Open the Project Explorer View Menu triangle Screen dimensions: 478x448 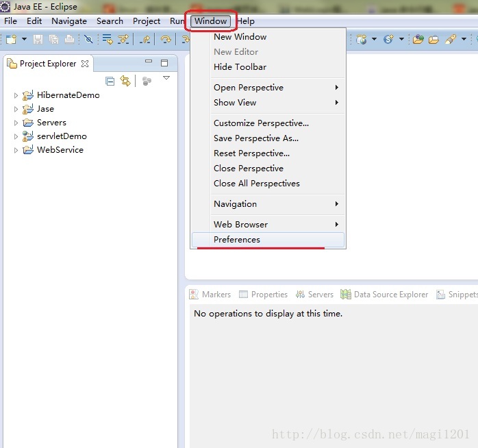pyautogui.click(x=166, y=78)
